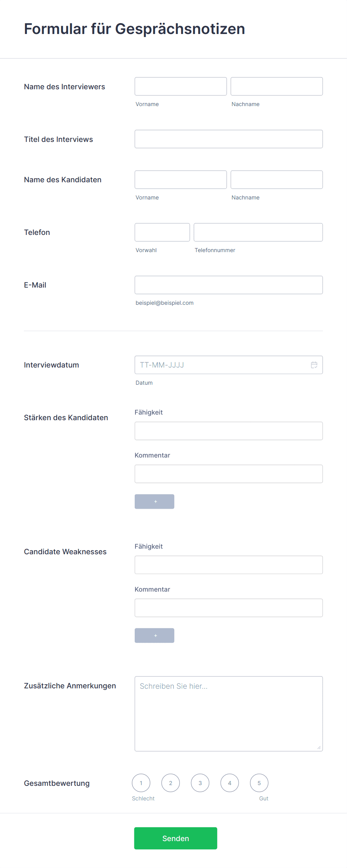Click the Fähigkeit field under Stärken
This screenshot has height=868, width=347.
tap(229, 431)
